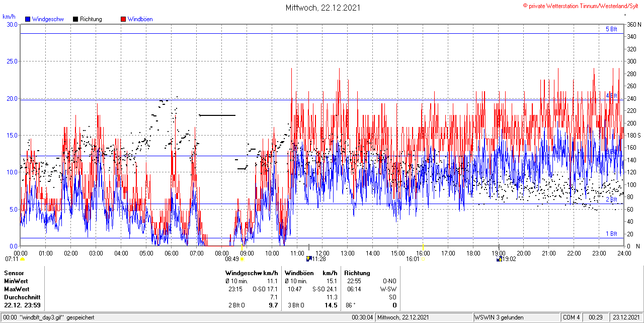The height and width of the screenshot is (323, 644).
Task: Click the 06:00 time axis tick
Action: [171, 253]
